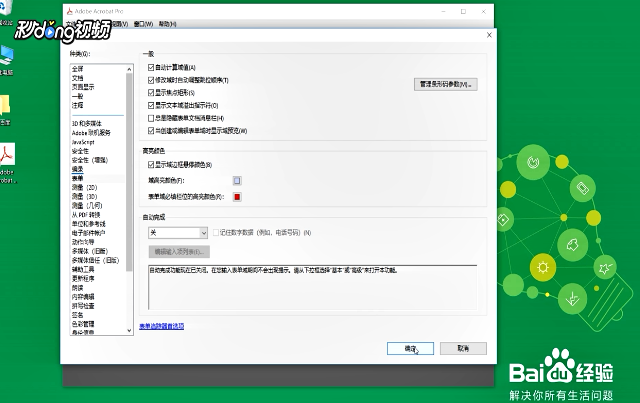Select 从 PDF 转换 category
Image resolution: width=640 pixels, height=403 pixels.
[x=86, y=215]
